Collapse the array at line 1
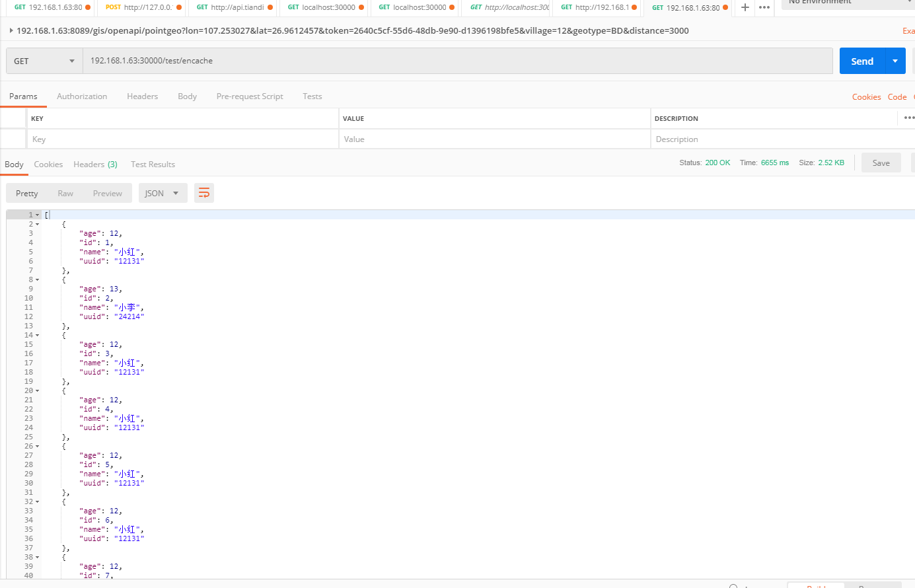 [37, 215]
